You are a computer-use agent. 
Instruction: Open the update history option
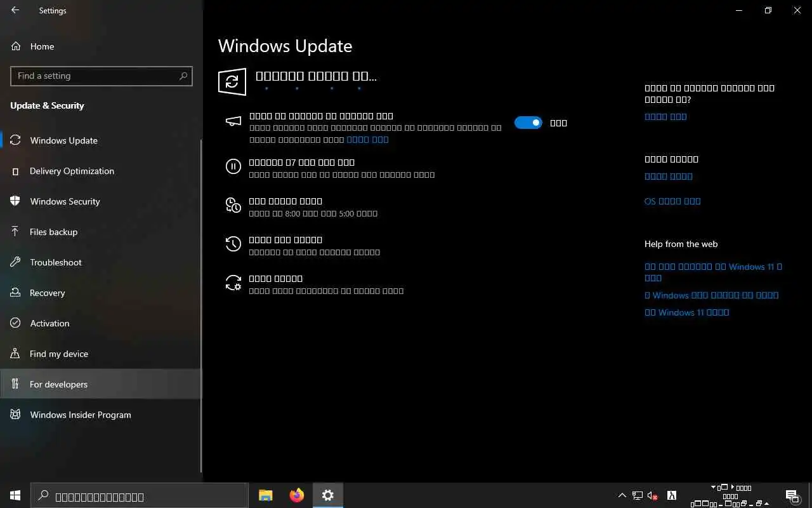pos(314,246)
